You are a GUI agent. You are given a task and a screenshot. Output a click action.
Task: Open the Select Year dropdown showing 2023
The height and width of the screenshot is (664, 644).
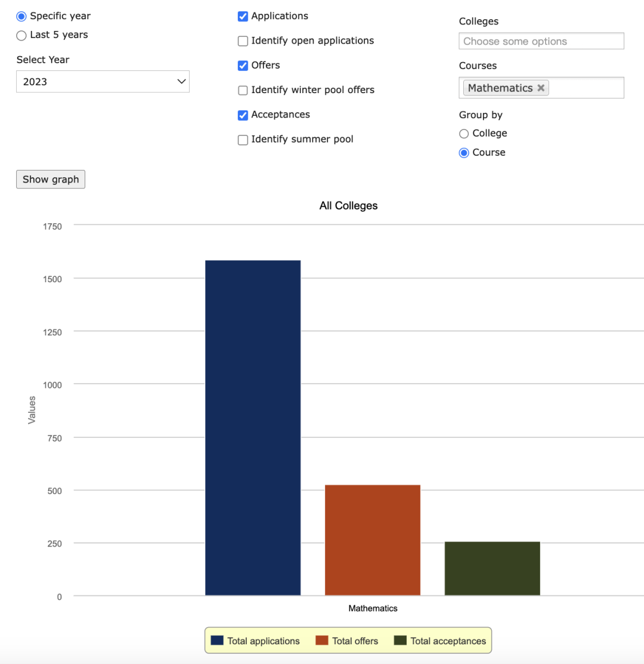pos(103,81)
